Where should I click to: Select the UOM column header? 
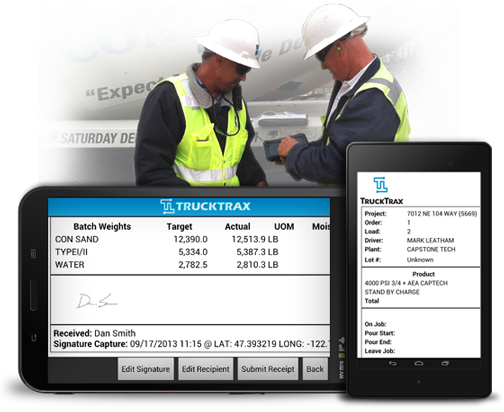click(284, 227)
